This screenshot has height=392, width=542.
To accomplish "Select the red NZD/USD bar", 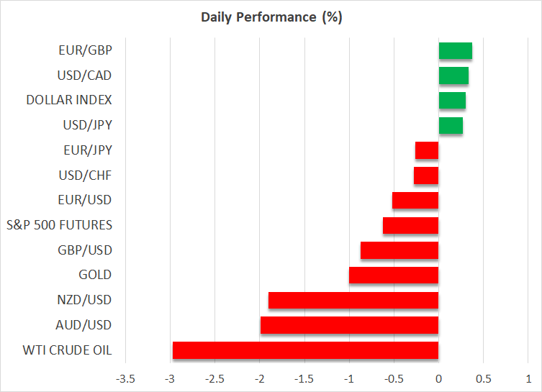I will (353, 300).
